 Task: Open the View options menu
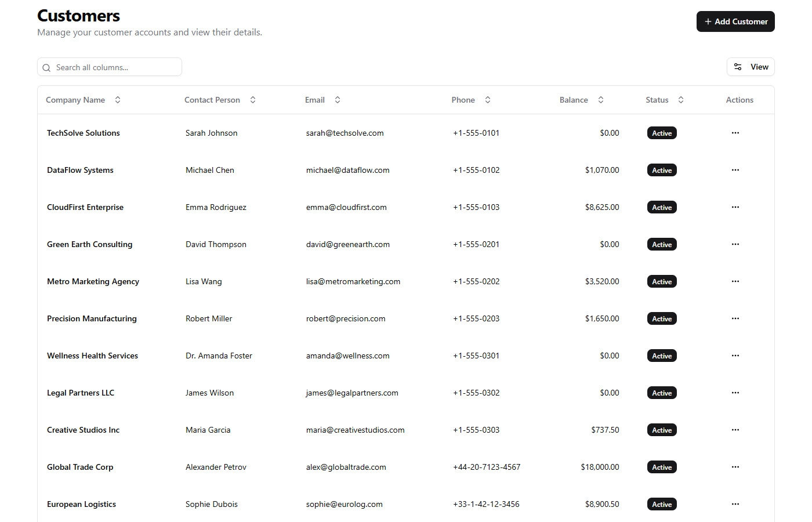tap(751, 67)
